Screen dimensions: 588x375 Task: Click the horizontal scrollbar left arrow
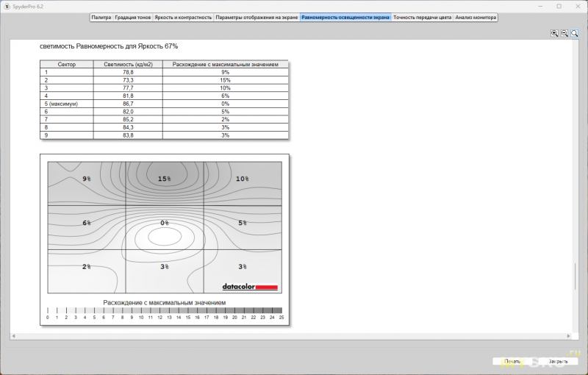pyautogui.click(x=14, y=335)
